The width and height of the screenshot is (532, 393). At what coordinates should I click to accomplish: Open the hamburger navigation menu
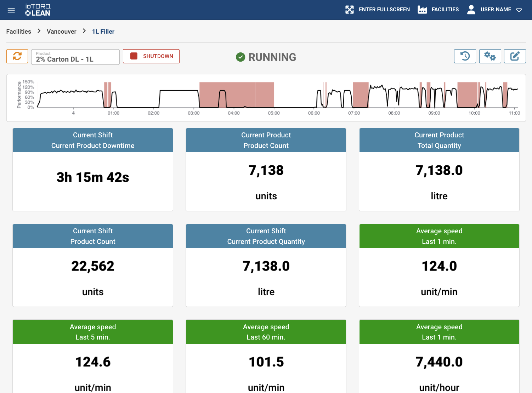[11, 10]
